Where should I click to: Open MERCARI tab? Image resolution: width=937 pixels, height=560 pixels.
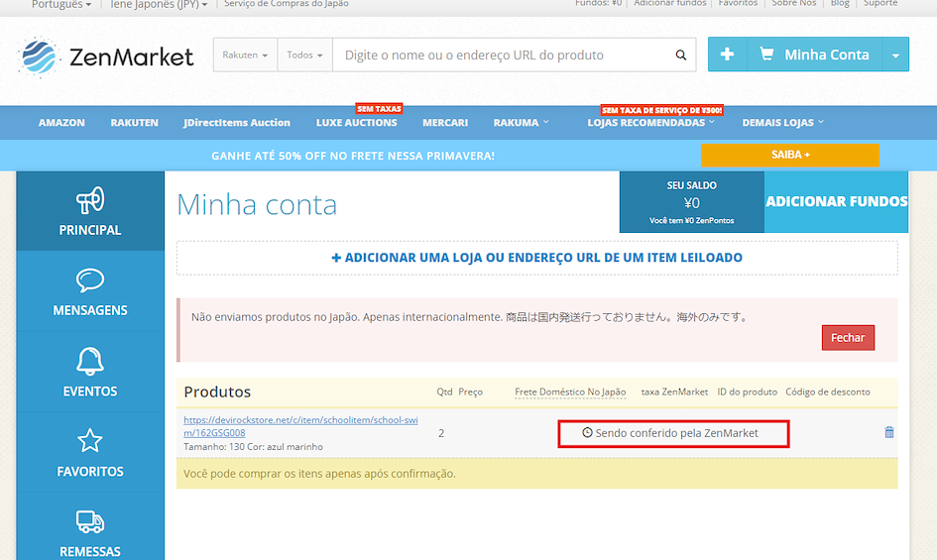tap(445, 123)
